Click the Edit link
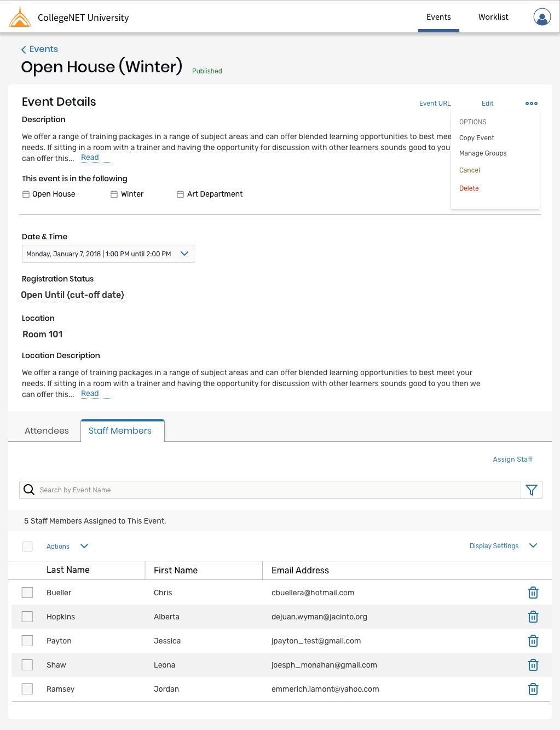Screen dimensions: 560x730 coord(488,104)
